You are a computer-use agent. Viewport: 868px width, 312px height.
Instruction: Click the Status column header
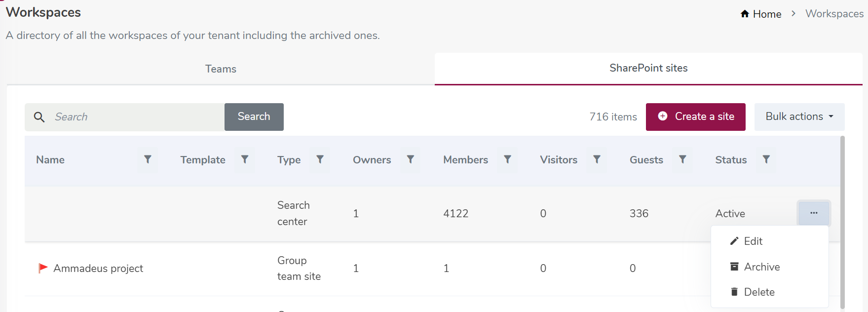(731, 160)
